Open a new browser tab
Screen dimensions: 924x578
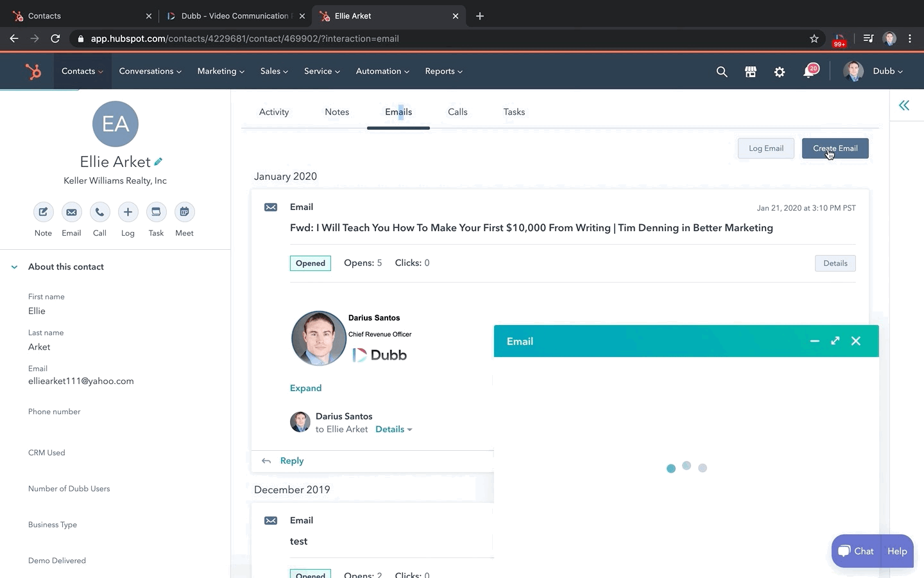480,16
